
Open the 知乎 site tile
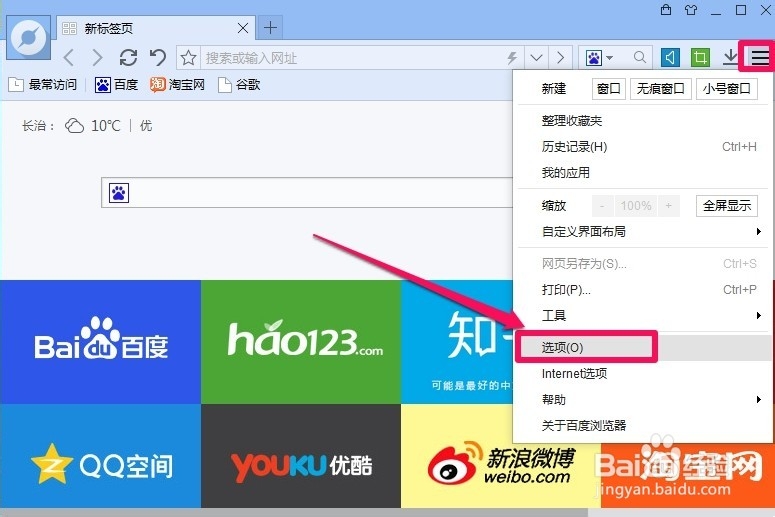(x=457, y=342)
